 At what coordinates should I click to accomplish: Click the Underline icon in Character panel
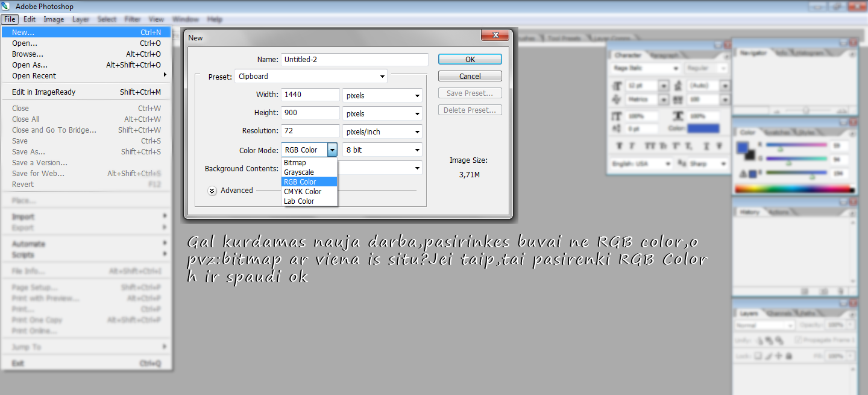coord(707,146)
